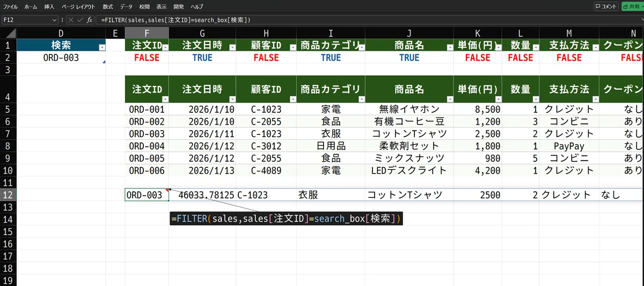Click the C-3012 customer ID cell

point(266,146)
